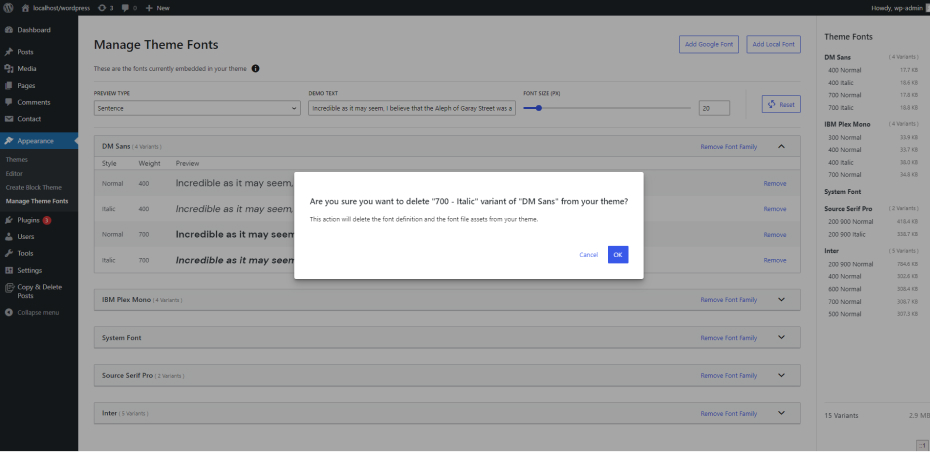
Task: Click Howdy, wp-admin account menu
Action: coord(897,8)
